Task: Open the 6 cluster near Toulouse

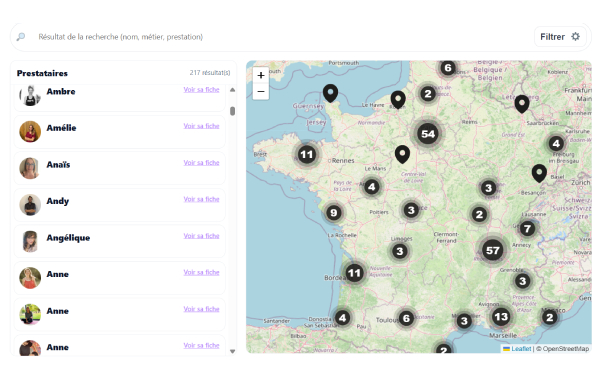Action: (406, 318)
